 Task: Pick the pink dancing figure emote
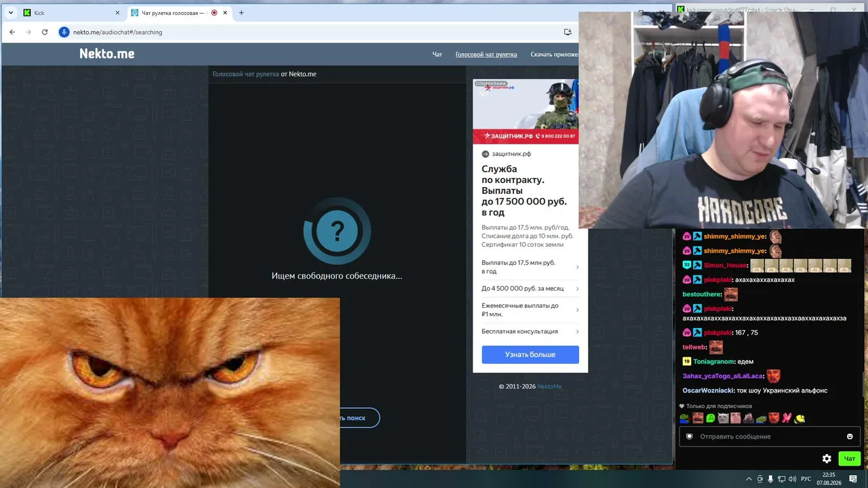pos(787,418)
